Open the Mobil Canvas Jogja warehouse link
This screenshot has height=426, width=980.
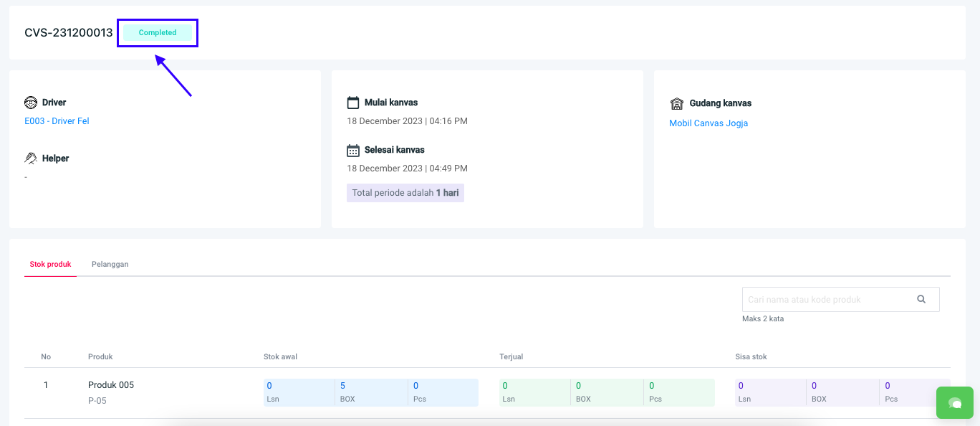tap(708, 123)
